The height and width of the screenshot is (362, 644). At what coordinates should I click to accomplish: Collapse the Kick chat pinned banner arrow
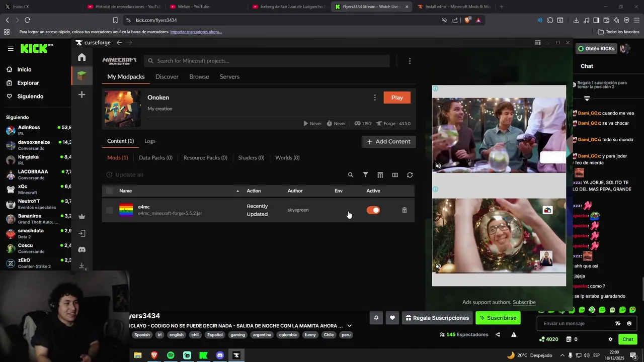(587, 99)
